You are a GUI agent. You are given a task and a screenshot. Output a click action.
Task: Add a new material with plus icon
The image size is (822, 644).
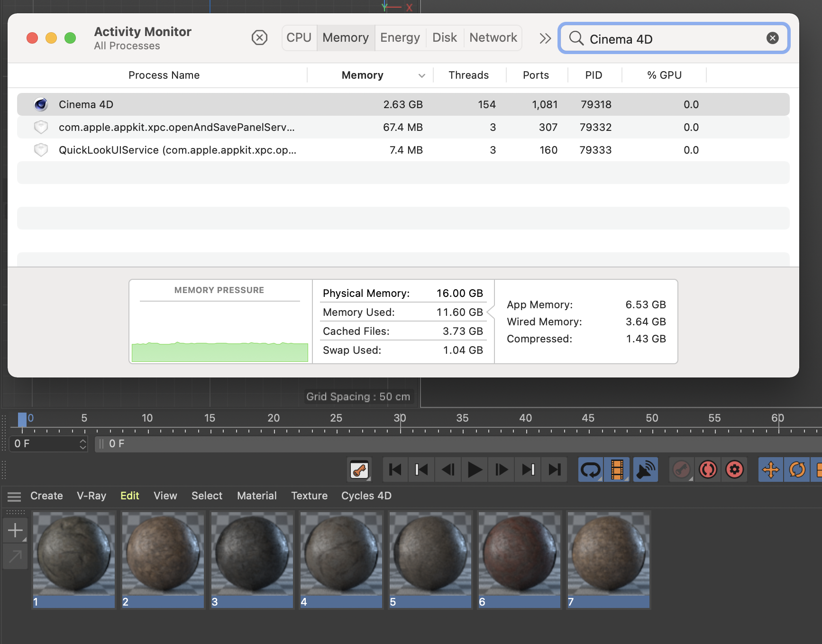15,530
